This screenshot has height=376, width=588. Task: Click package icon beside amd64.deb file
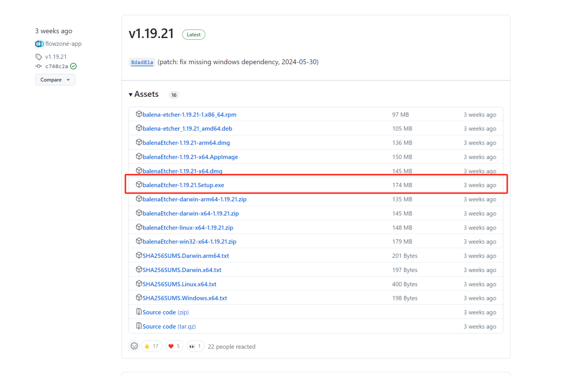139,128
